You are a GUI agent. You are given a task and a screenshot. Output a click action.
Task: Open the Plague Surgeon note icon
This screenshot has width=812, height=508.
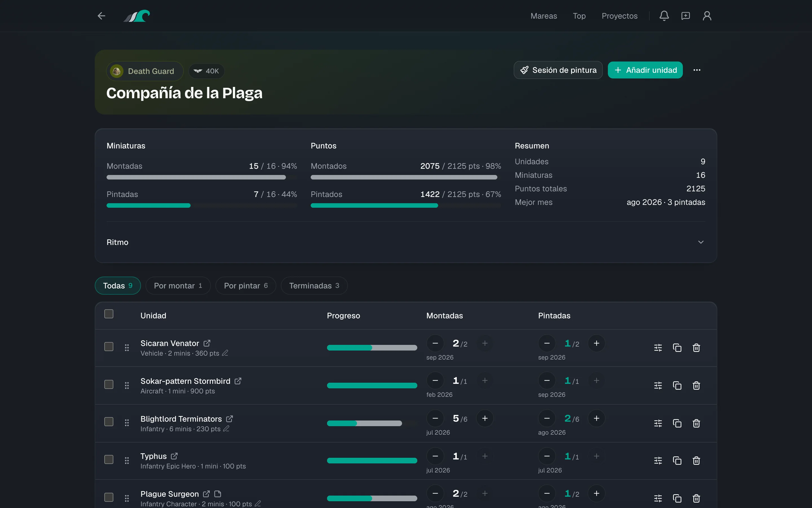(218, 494)
